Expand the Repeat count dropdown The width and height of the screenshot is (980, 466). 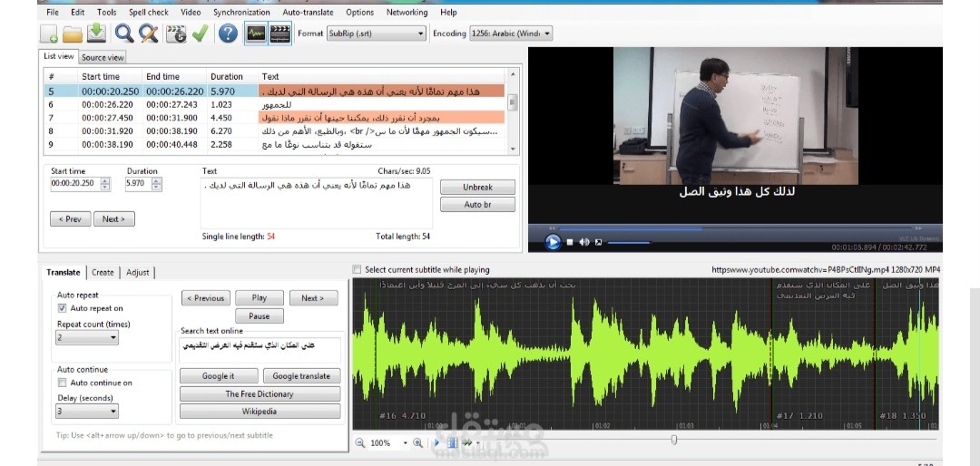(x=87, y=337)
